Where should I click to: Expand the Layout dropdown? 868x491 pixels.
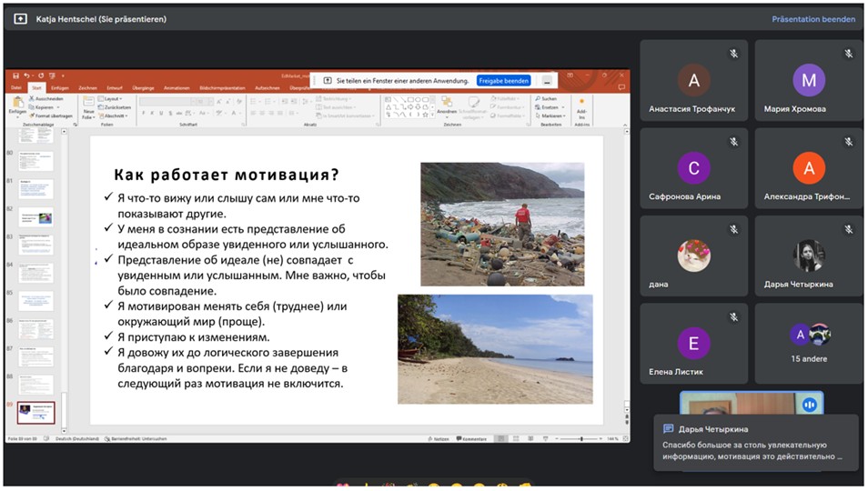(x=112, y=98)
